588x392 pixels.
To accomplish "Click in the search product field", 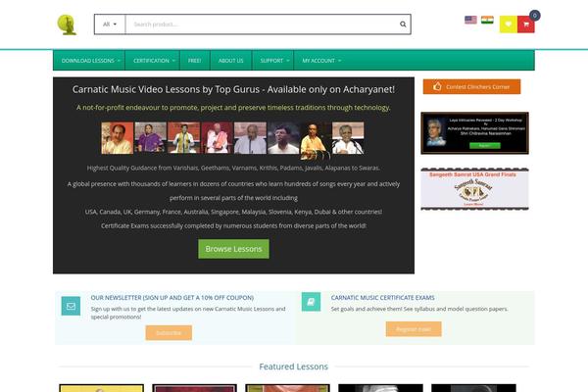I will pyautogui.click(x=263, y=24).
